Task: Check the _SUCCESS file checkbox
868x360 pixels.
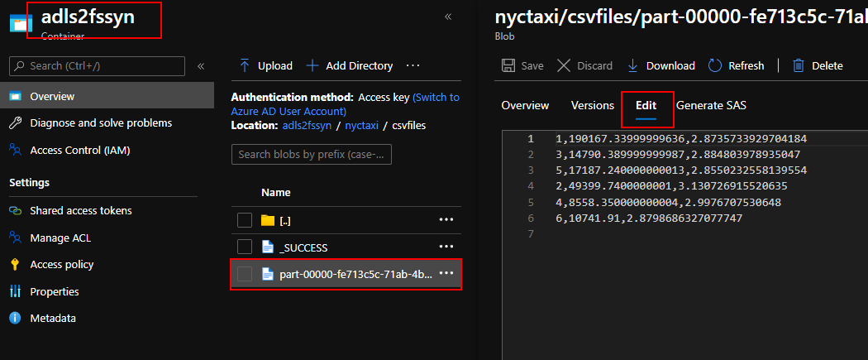Action: coord(245,247)
